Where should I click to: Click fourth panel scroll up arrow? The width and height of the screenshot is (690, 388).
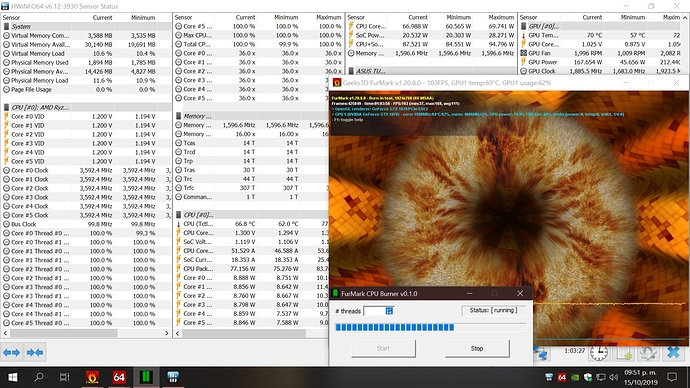tap(685, 18)
